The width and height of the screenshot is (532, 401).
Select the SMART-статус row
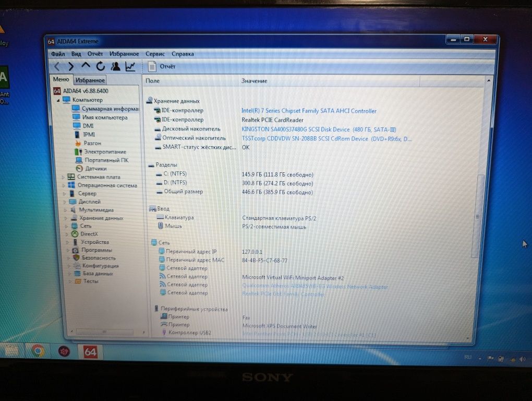[202, 147]
